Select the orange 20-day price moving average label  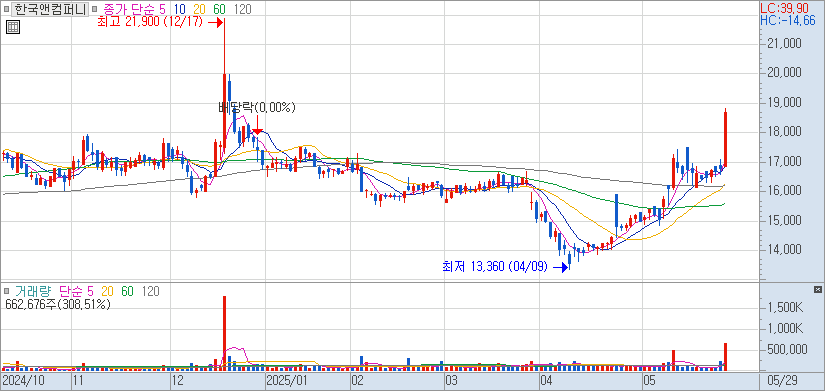coord(200,9)
